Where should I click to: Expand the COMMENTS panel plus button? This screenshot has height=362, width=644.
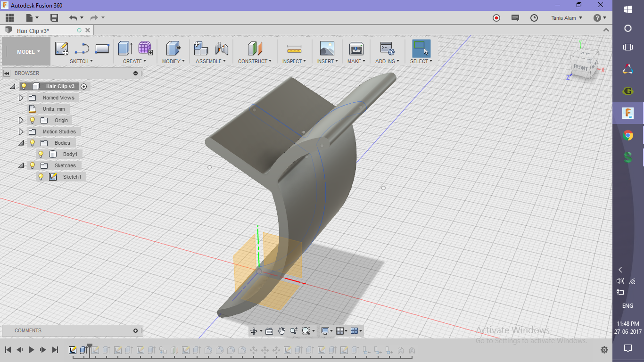coord(136,331)
